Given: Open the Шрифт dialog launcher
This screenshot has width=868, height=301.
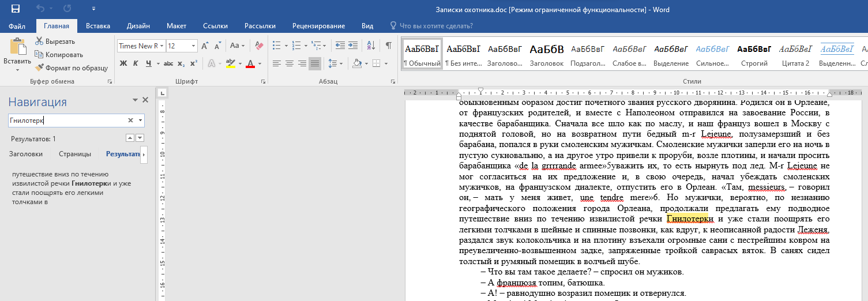Looking at the screenshot, I should [x=264, y=82].
